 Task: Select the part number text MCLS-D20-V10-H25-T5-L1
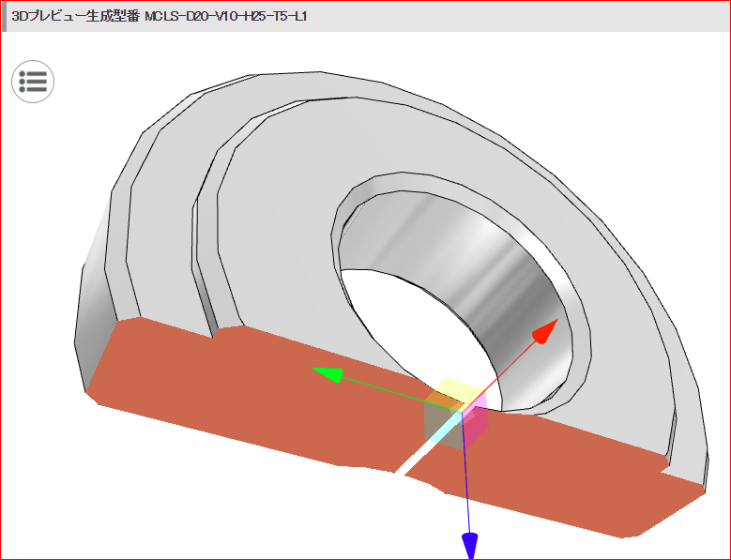click(x=225, y=16)
